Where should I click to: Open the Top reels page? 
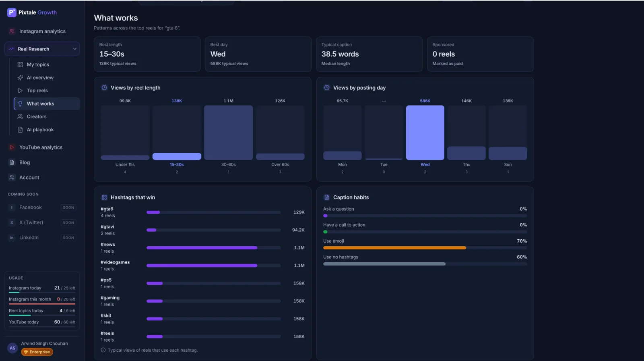pos(47,91)
